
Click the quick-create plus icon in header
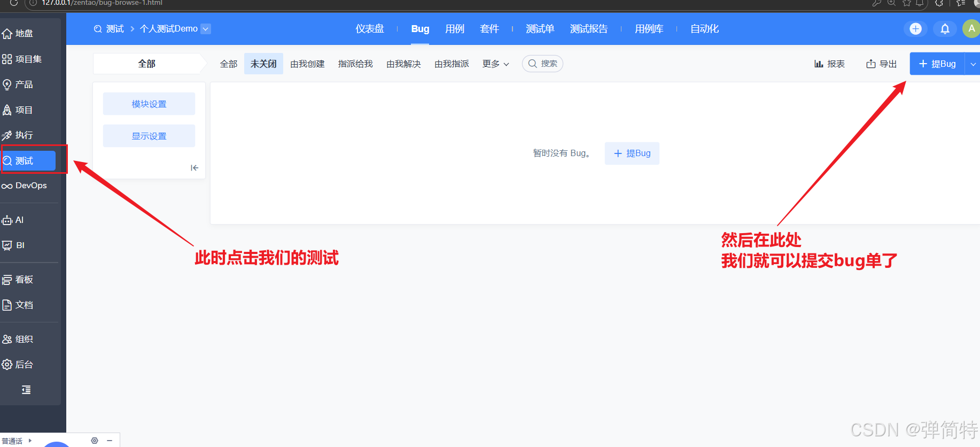point(916,29)
